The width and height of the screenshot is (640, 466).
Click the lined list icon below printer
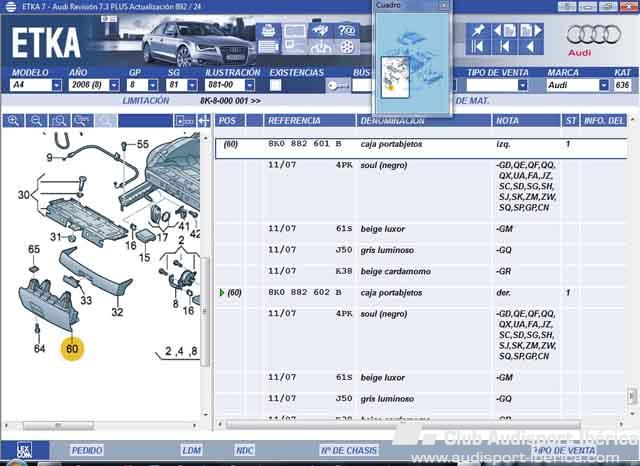click(268, 47)
